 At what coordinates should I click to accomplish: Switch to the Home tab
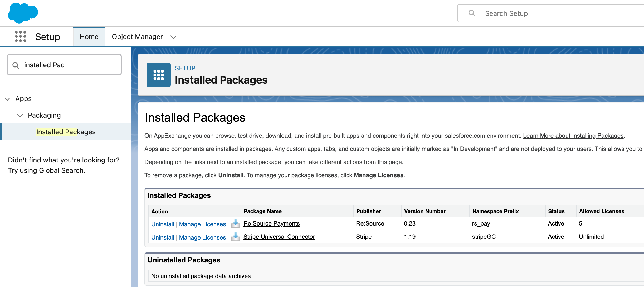click(x=89, y=37)
